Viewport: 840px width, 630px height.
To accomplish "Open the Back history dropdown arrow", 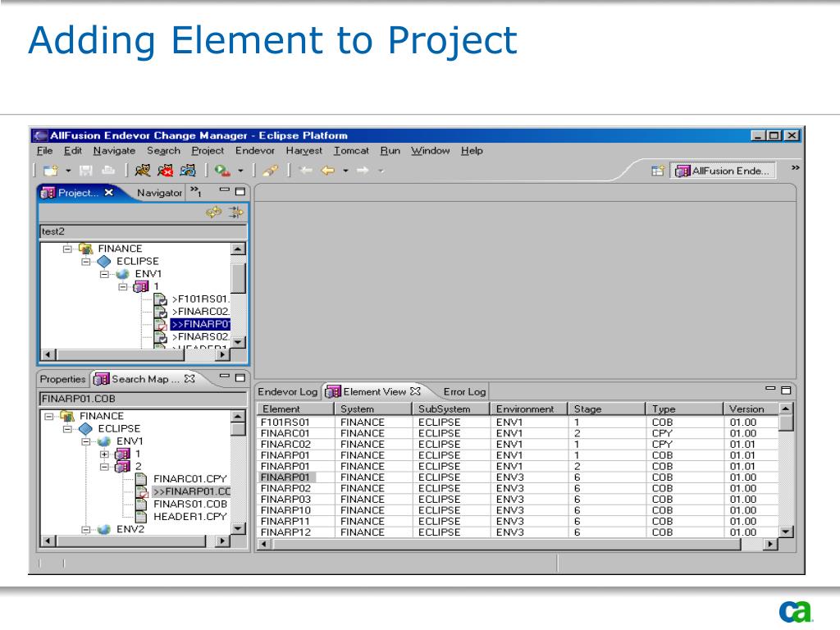I will point(345,171).
